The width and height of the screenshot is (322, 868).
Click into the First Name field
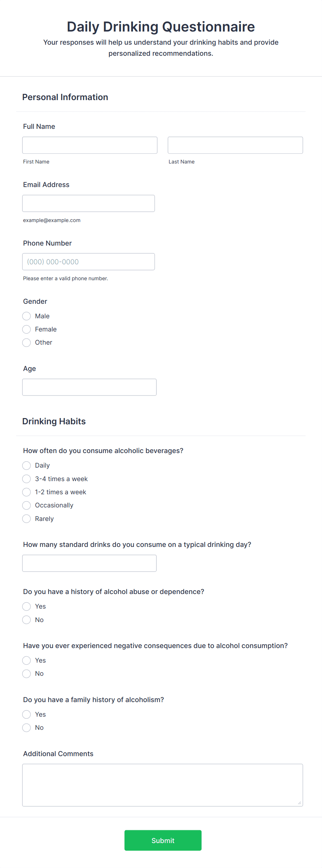(x=89, y=145)
